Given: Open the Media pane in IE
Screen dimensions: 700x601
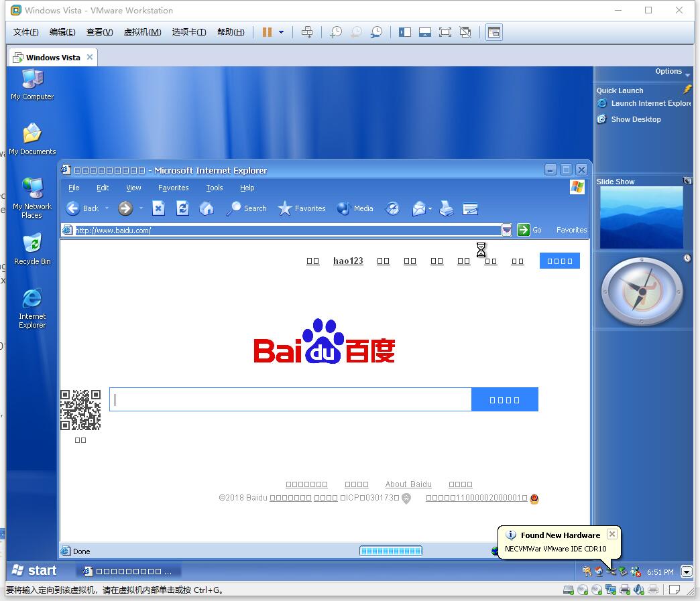Looking at the screenshot, I should (355, 208).
